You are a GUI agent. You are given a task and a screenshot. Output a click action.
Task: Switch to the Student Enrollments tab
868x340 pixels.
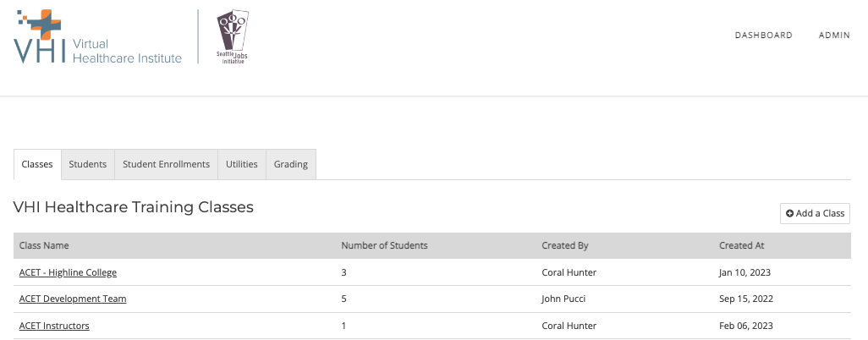click(x=166, y=164)
